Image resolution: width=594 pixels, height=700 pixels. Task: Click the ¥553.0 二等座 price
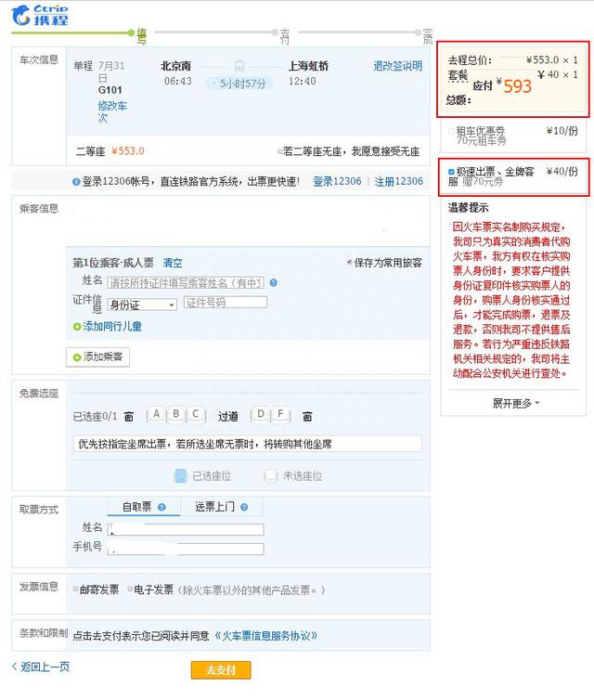tap(128, 151)
